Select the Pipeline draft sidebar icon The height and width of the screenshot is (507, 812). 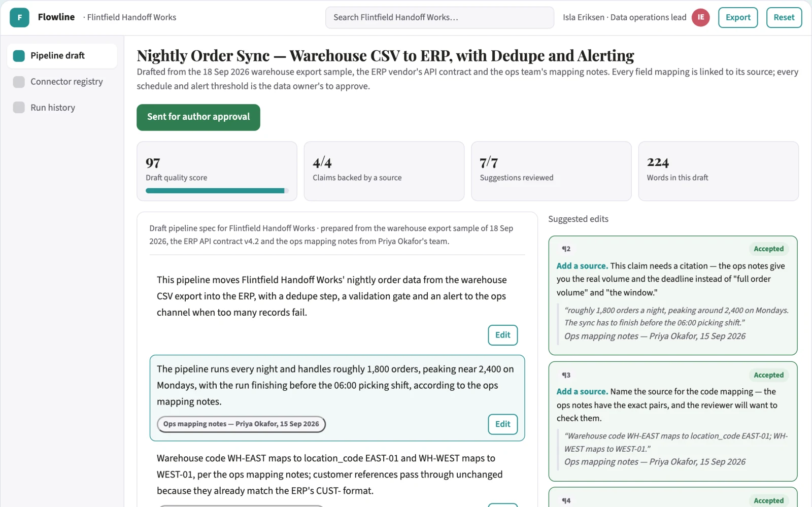tap(19, 56)
